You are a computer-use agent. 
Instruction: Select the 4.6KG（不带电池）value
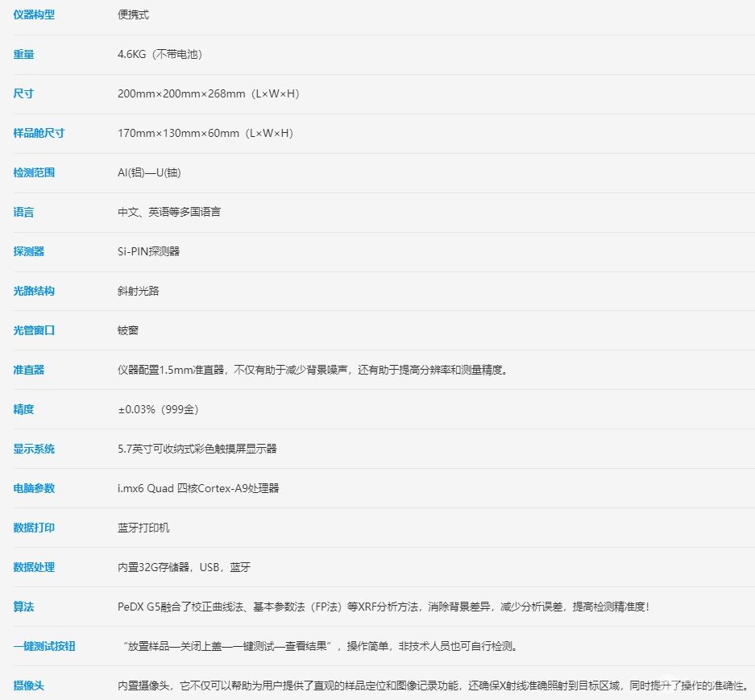tap(160, 55)
